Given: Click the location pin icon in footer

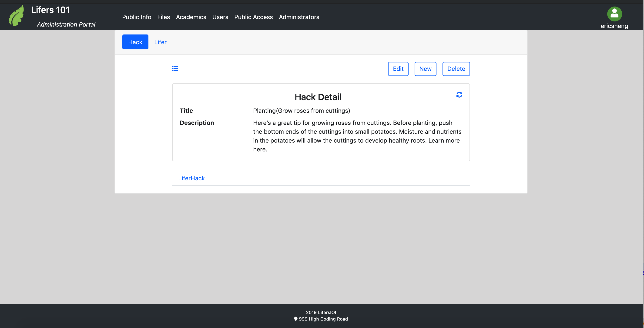Looking at the screenshot, I should point(296,319).
